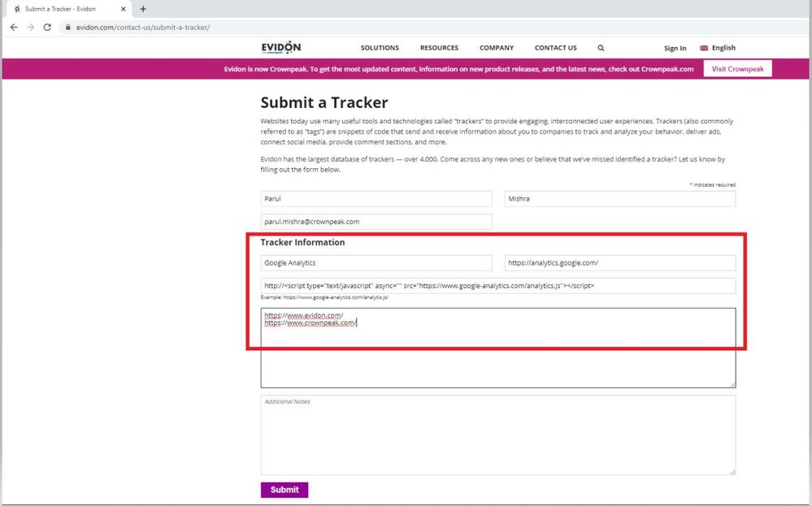Click the last name field containing Mishra
This screenshot has height=506, width=812.
click(620, 199)
